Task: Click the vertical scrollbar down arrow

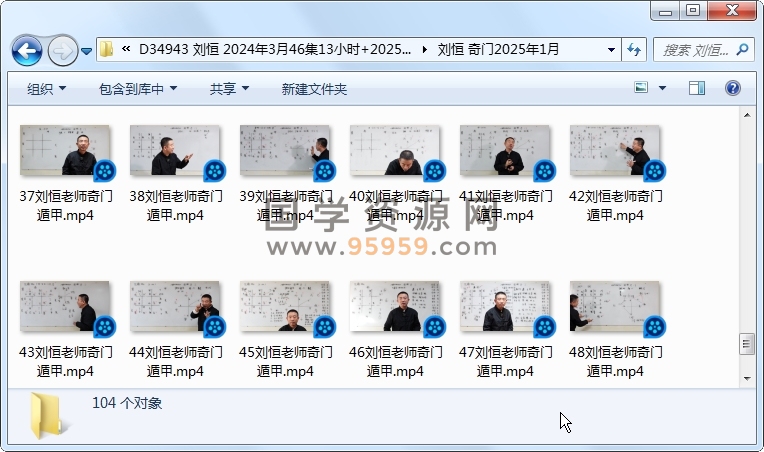Action: [x=746, y=378]
